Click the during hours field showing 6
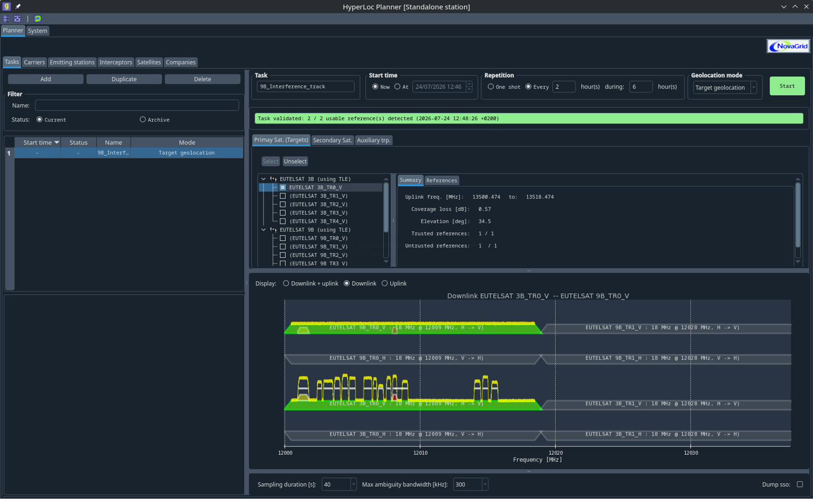The image size is (813, 504). click(641, 87)
